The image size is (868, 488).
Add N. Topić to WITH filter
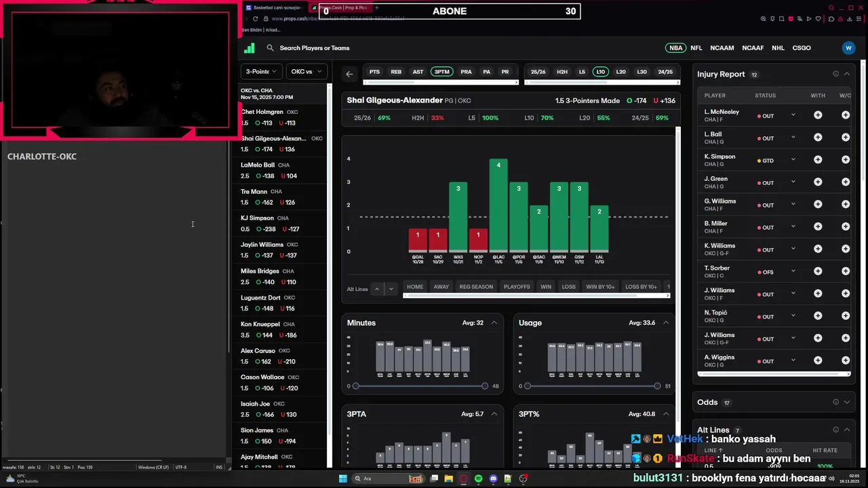[x=818, y=316]
